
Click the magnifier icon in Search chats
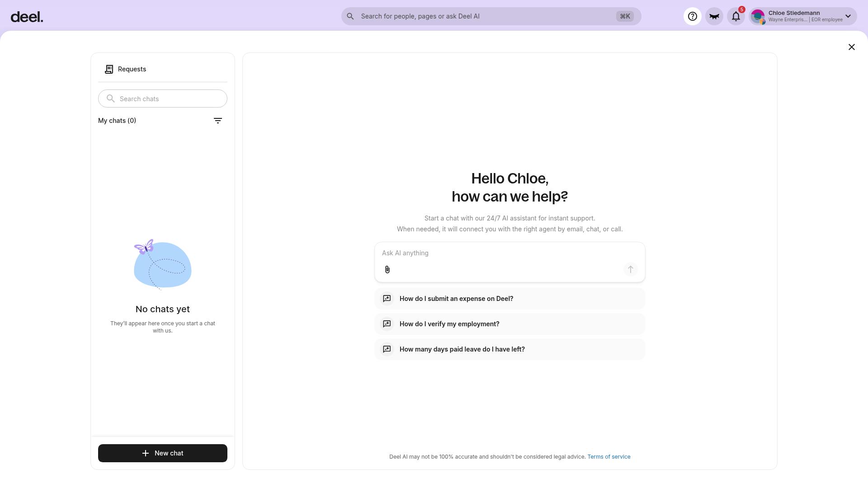[x=111, y=99]
